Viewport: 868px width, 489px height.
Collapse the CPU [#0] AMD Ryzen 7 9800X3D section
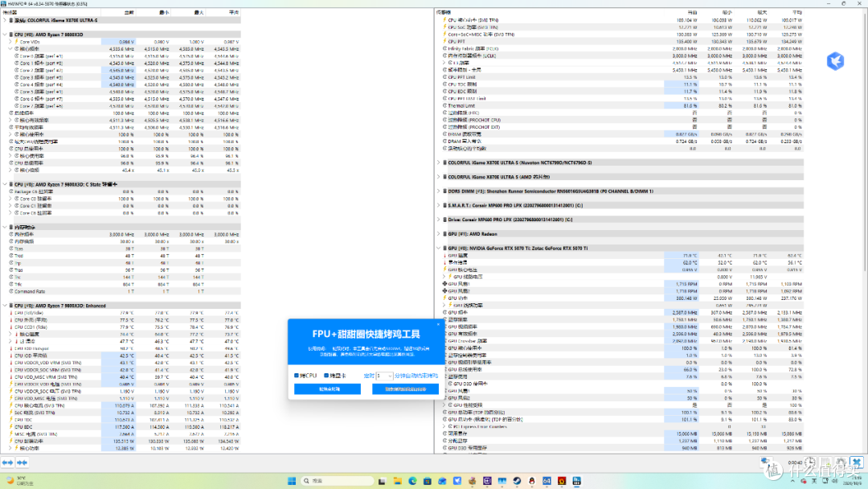(x=5, y=35)
